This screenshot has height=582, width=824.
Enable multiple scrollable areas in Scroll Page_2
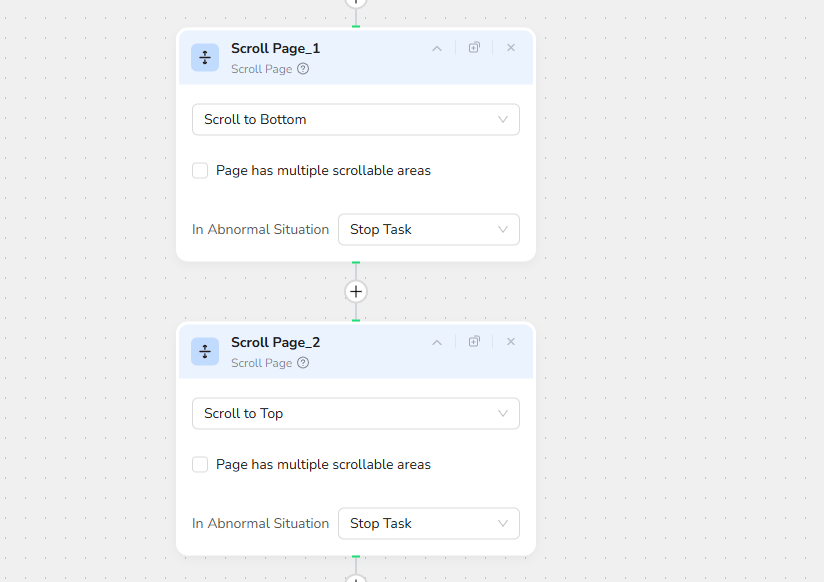200,465
